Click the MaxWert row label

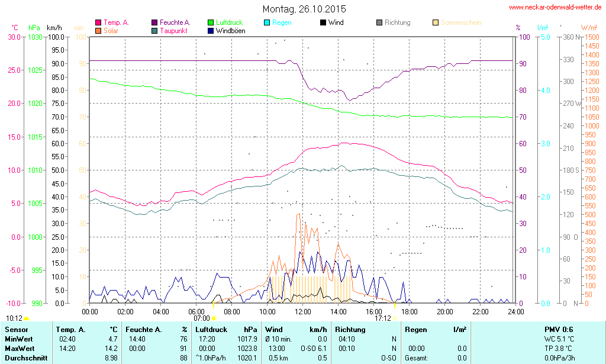click(x=20, y=348)
